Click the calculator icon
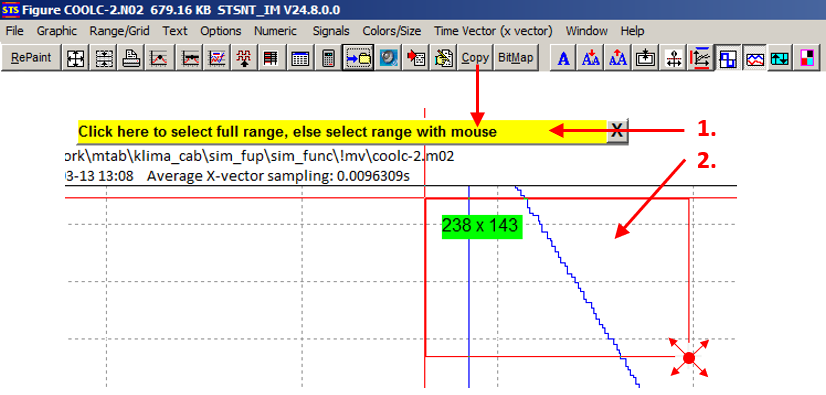The height and width of the screenshot is (395, 826). (x=328, y=58)
